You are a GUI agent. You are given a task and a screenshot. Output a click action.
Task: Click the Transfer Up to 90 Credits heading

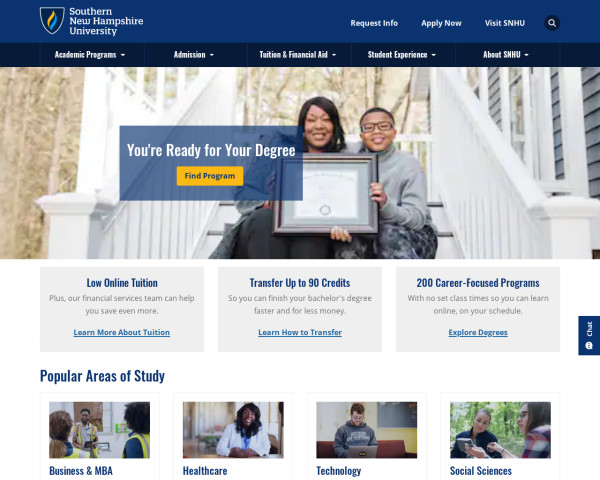click(x=300, y=283)
